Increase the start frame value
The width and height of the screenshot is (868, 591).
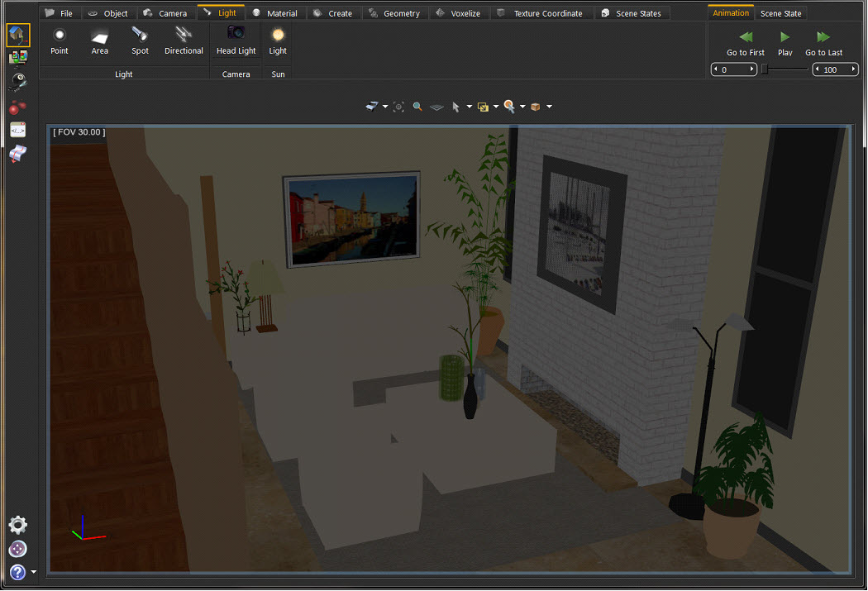(751, 69)
